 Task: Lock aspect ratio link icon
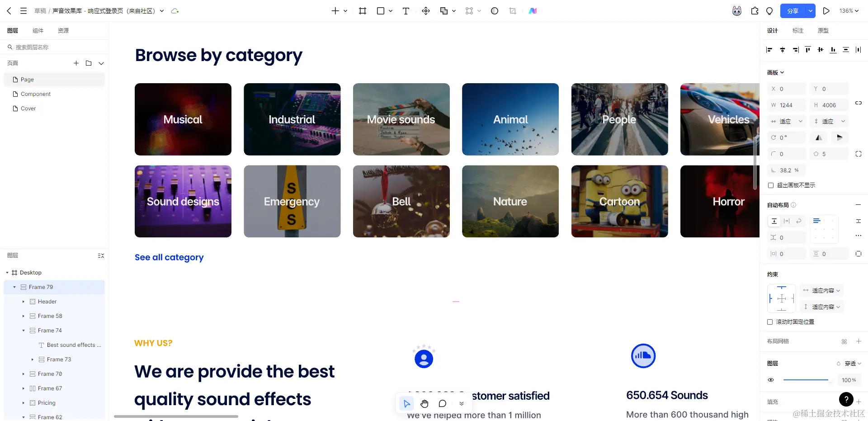(x=859, y=103)
